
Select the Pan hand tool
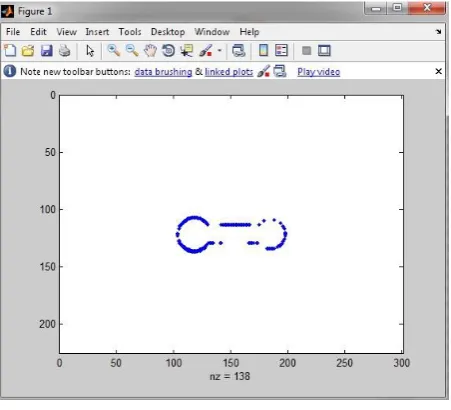click(150, 51)
